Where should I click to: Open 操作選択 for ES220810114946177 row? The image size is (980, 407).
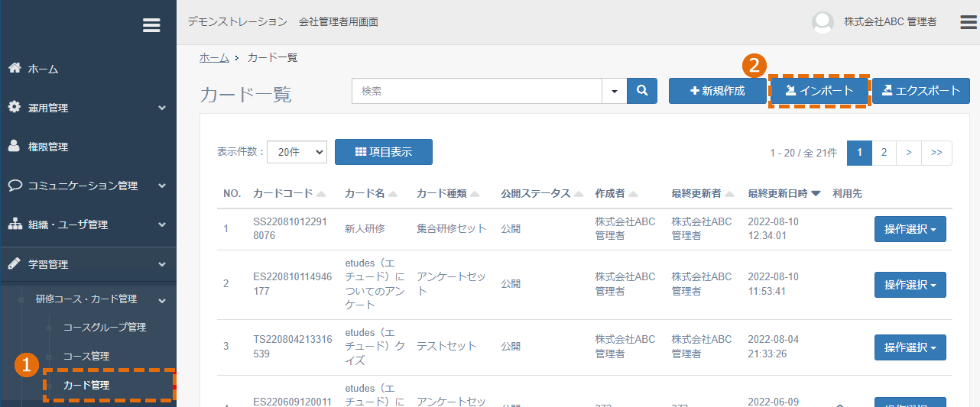coord(910,284)
